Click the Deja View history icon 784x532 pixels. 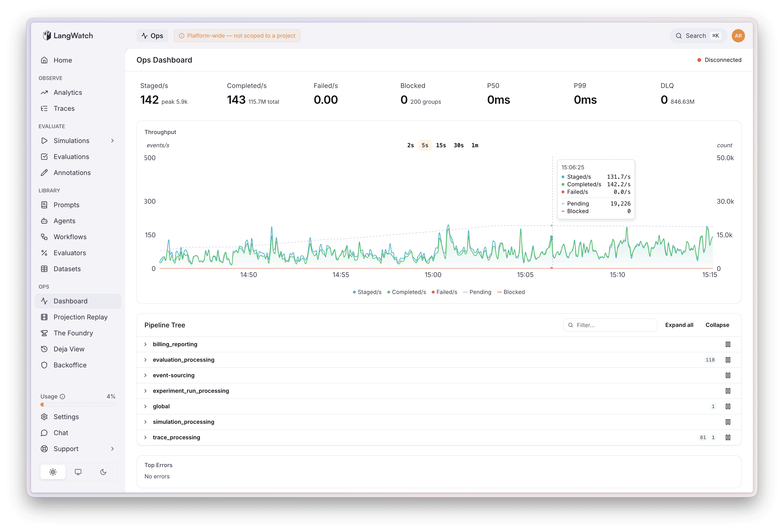(44, 349)
